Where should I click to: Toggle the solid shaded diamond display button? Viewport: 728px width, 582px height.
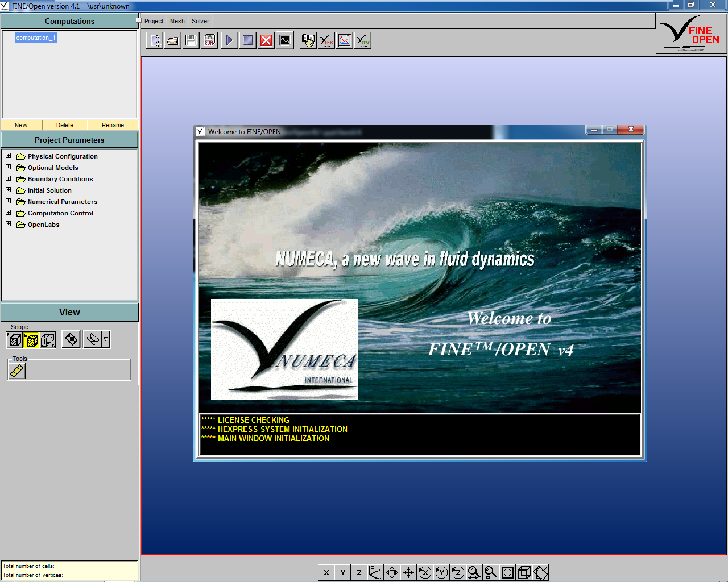tap(71, 339)
